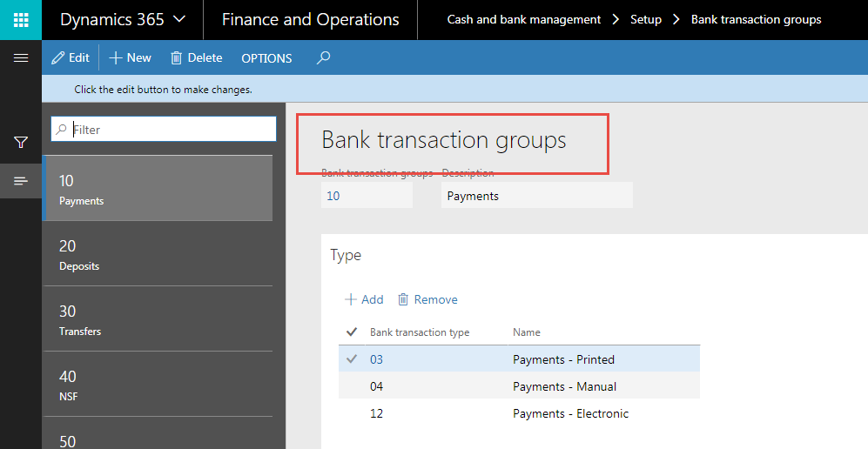868x449 pixels.
Task: Collapse the Type section header
Action: pos(346,255)
